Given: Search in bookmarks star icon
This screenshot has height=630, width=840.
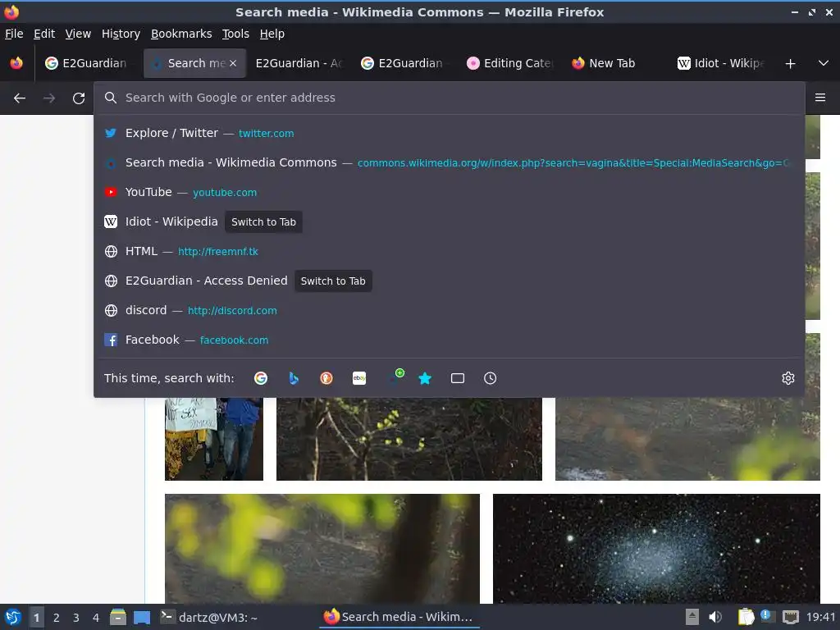Looking at the screenshot, I should click(425, 378).
